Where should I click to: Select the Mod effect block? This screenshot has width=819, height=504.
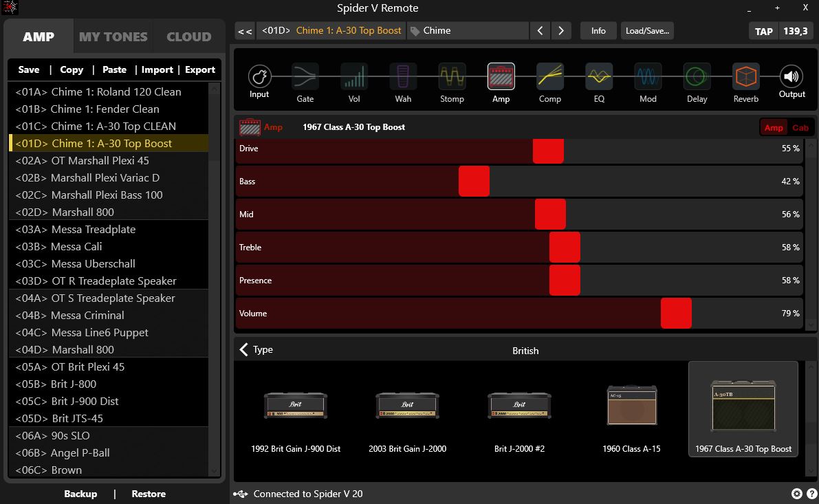click(x=648, y=77)
